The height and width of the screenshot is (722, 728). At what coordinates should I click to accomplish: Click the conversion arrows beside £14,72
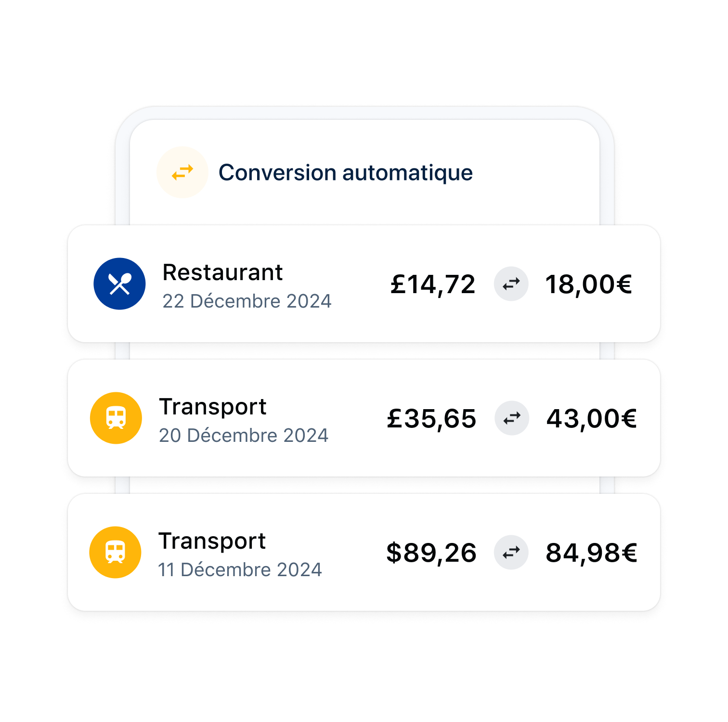click(x=511, y=284)
